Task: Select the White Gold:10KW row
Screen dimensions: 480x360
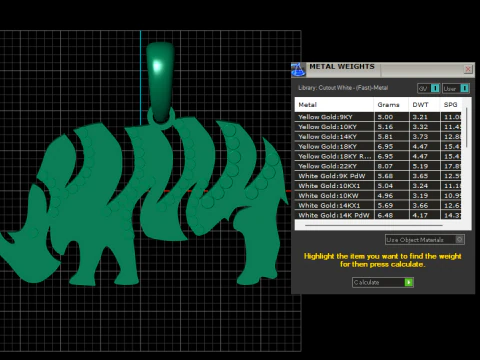Action: pyautogui.click(x=378, y=196)
